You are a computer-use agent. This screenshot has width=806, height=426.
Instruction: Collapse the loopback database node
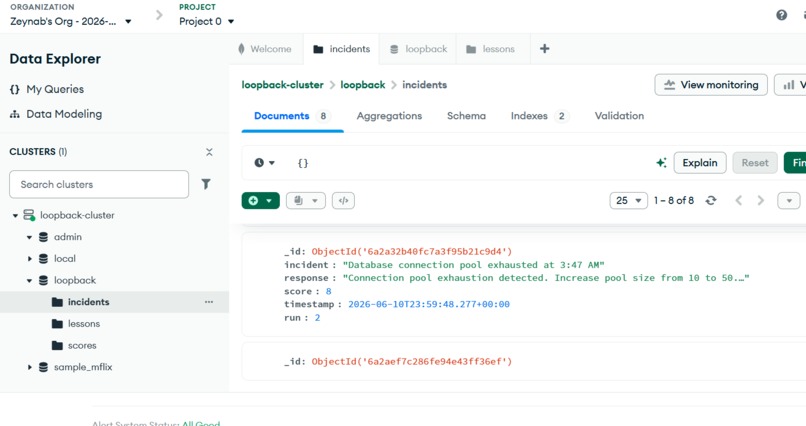click(x=29, y=281)
